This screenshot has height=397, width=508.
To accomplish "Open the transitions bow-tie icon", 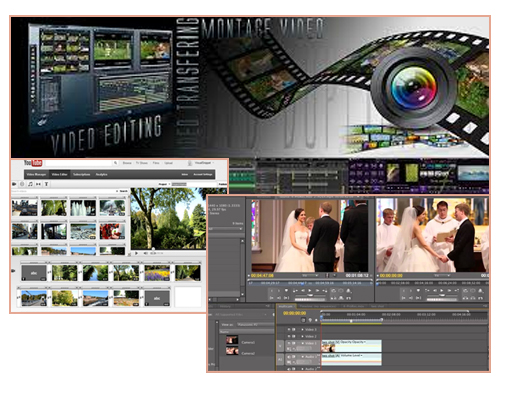I will (38, 184).
